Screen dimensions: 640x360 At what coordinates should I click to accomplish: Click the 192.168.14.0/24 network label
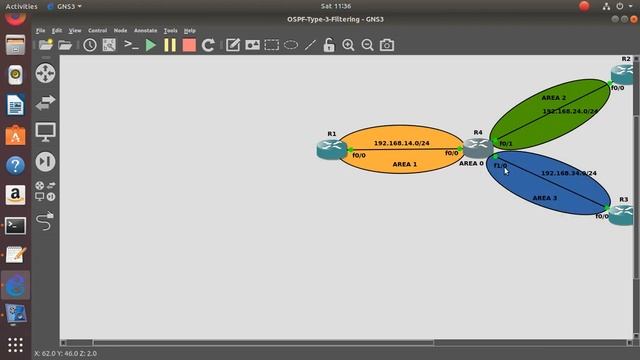[x=402, y=143]
